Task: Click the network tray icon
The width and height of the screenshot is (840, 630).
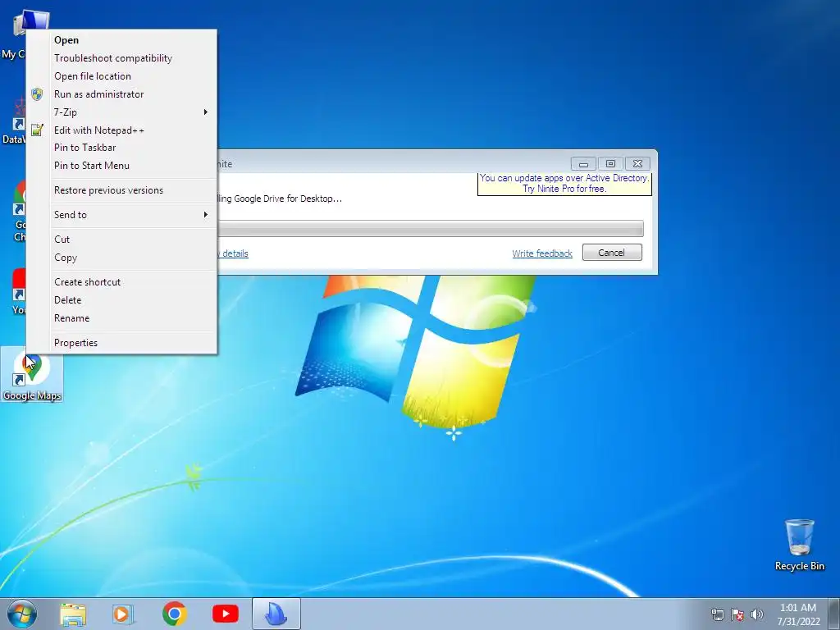Action: pyautogui.click(x=717, y=614)
